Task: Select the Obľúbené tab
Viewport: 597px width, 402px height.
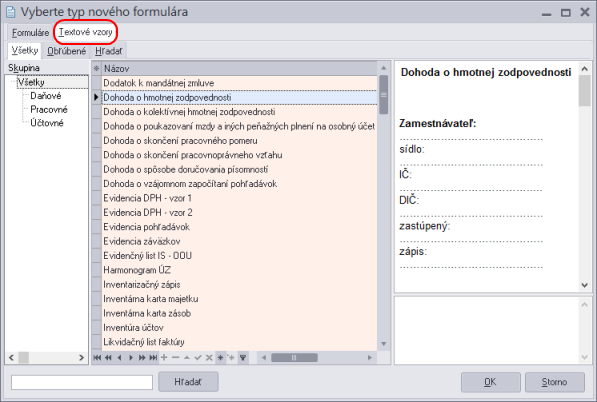Action: (67, 51)
